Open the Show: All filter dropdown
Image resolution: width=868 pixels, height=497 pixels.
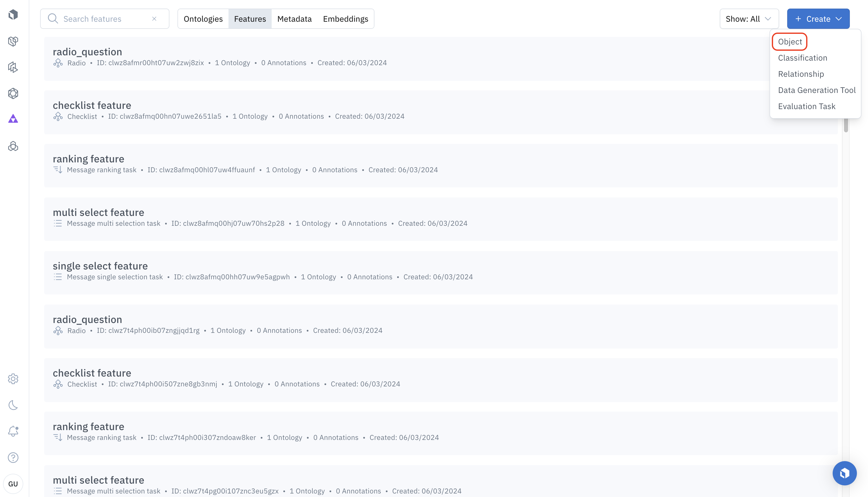749,19
